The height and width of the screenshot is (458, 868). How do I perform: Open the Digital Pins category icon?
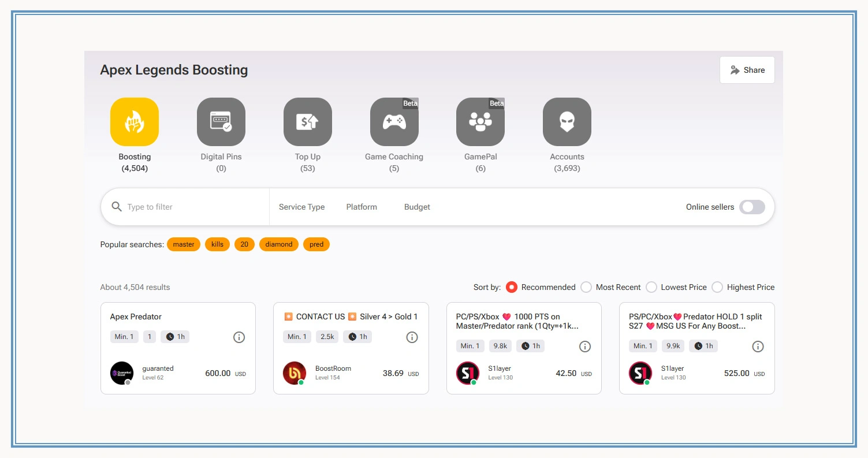pyautogui.click(x=221, y=122)
